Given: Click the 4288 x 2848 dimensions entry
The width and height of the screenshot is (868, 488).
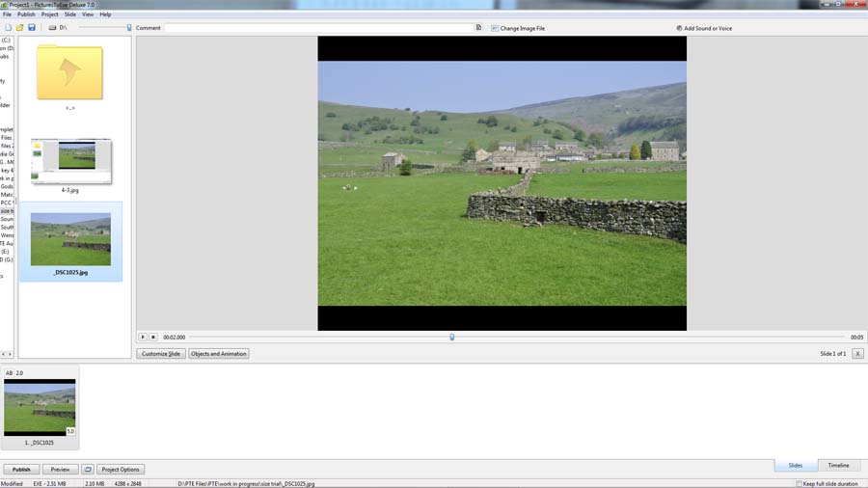Looking at the screenshot, I should pos(128,483).
